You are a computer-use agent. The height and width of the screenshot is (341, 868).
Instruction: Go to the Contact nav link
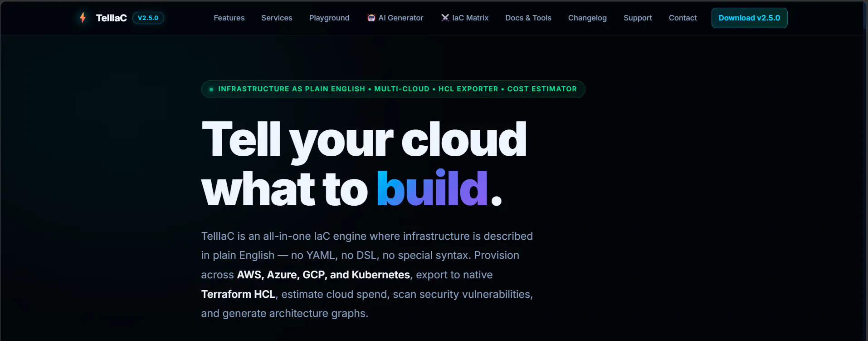coord(683,18)
